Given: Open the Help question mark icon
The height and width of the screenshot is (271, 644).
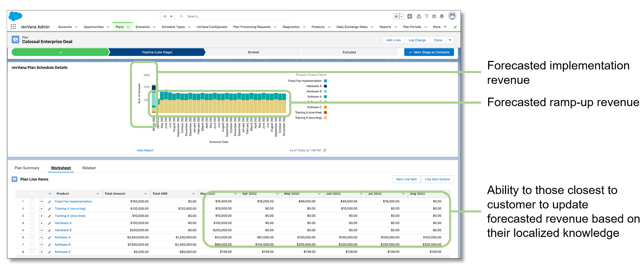Looking at the screenshot, I should point(427,16).
